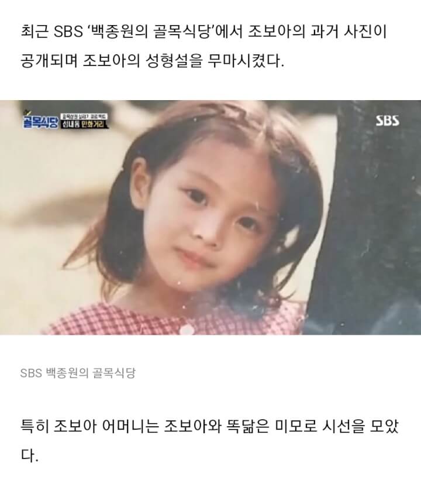Click the line 공개되며 조보아의 성형설을 무마시켰다
Image resolution: width=421 pixels, height=504 pixels.
pyautogui.click(x=152, y=61)
